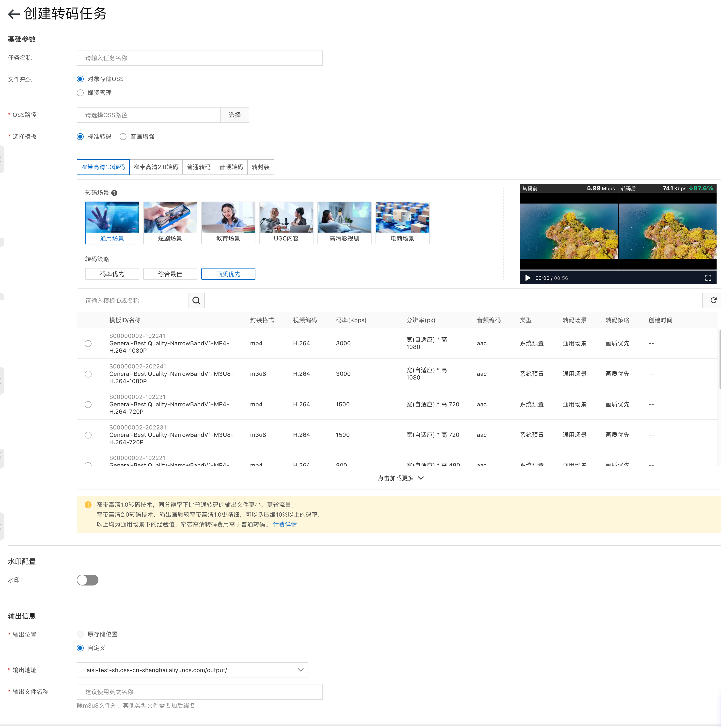Select the 短剧场景 scene thumbnail

pos(170,223)
